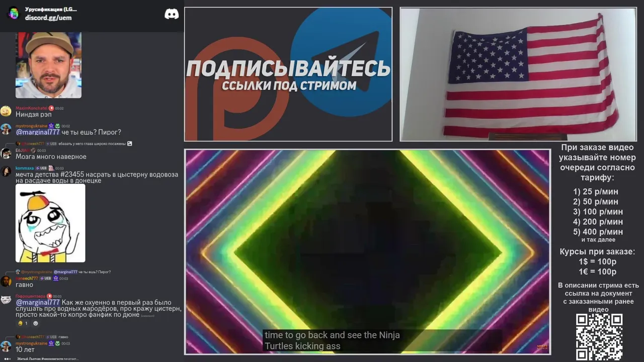
Task: Click green badge beside mystrongukraine '10 лет' message
Action: click(57, 343)
